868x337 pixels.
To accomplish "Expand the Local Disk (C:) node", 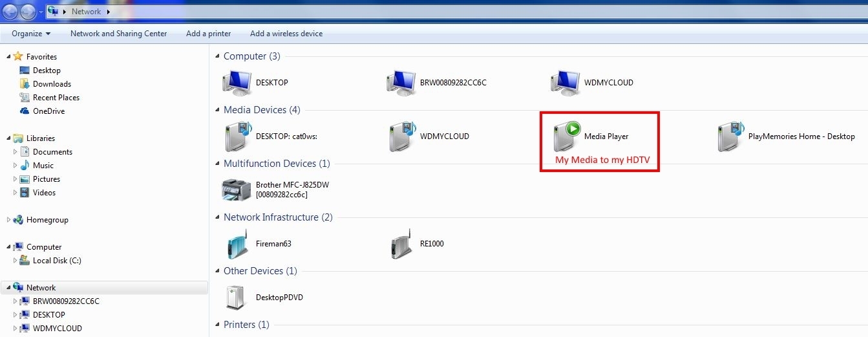I will tap(16, 260).
